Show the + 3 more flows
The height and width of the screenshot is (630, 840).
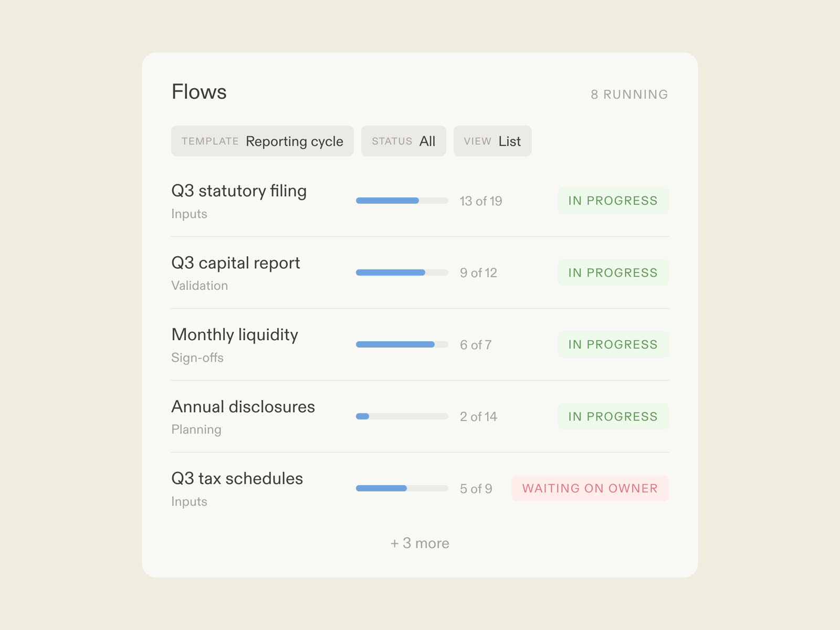420,543
